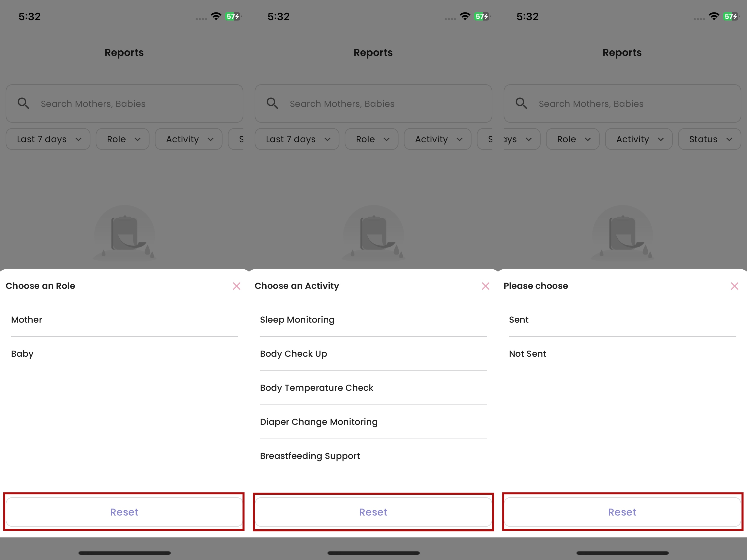Click the search magnifier icon in the left panel
747x560 pixels.
(x=23, y=103)
